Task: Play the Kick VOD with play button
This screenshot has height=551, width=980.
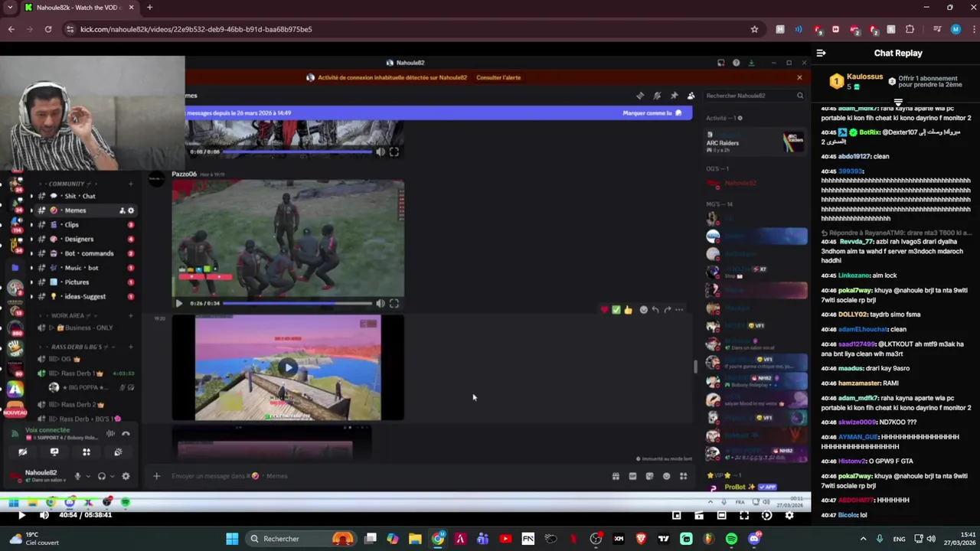Action: pyautogui.click(x=21, y=516)
